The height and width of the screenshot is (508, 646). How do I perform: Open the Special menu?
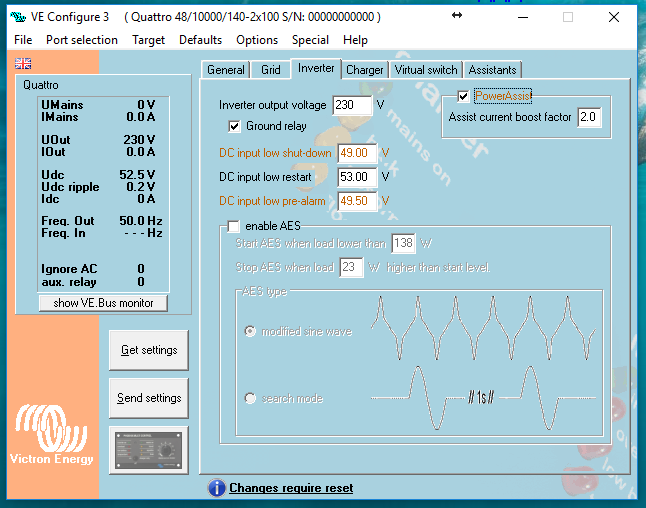pos(311,40)
